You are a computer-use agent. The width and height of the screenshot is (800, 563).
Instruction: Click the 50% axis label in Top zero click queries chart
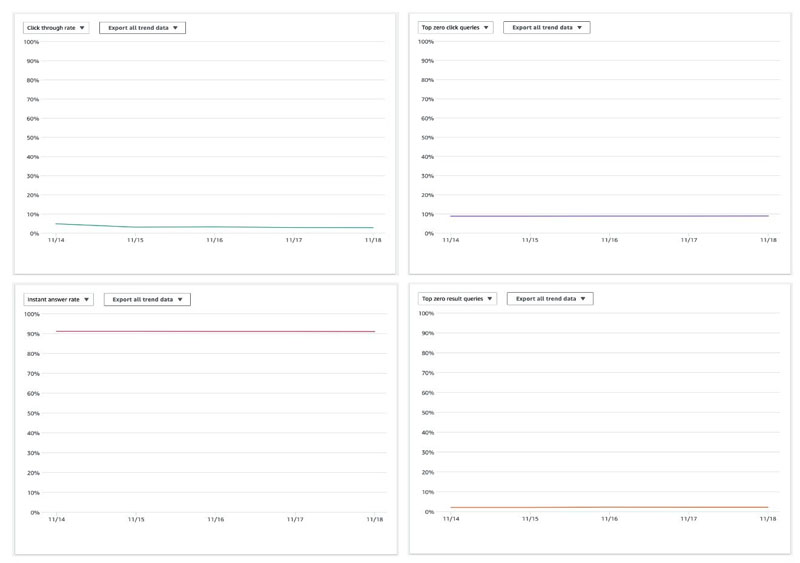coord(428,138)
